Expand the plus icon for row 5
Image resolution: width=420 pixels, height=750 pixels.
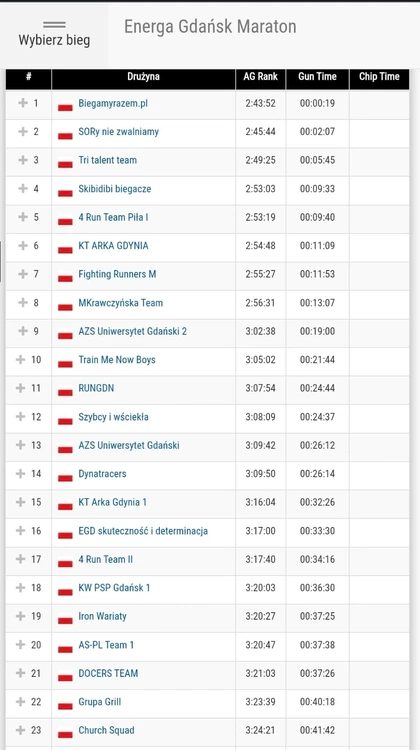click(22, 217)
